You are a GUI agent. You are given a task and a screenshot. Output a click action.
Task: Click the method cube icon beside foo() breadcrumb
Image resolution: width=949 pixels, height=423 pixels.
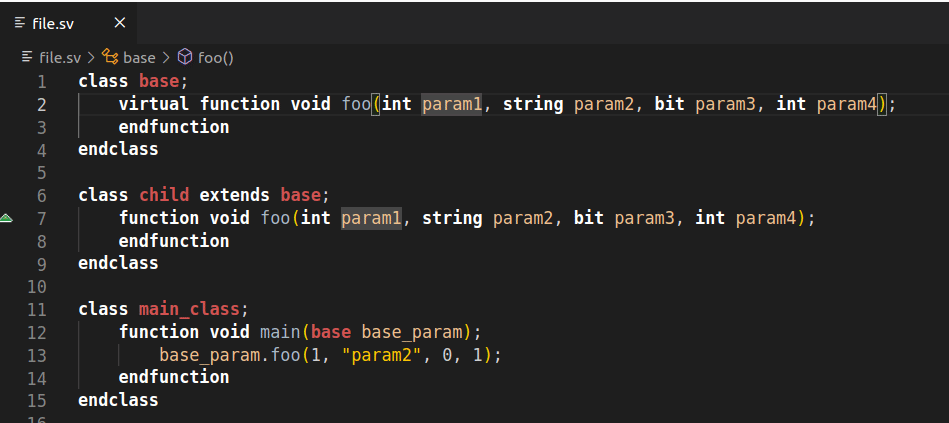tap(184, 57)
